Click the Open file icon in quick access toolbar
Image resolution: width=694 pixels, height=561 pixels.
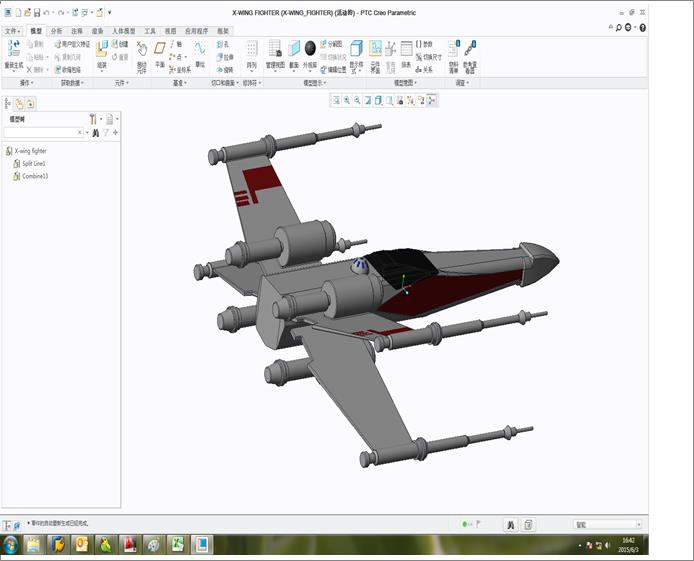27,13
